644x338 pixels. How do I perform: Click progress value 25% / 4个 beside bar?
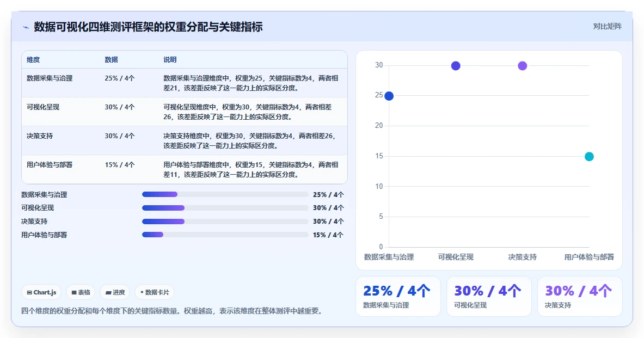(328, 195)
